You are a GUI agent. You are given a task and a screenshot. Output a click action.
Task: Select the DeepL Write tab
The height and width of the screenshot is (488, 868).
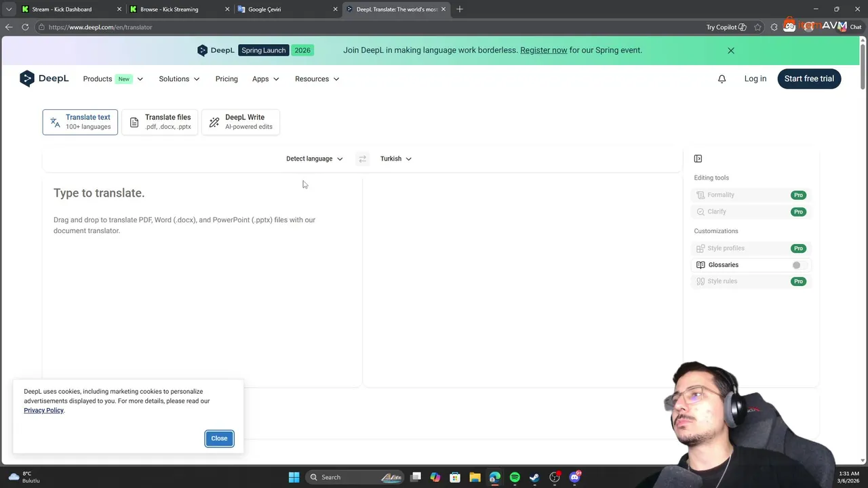241,122
